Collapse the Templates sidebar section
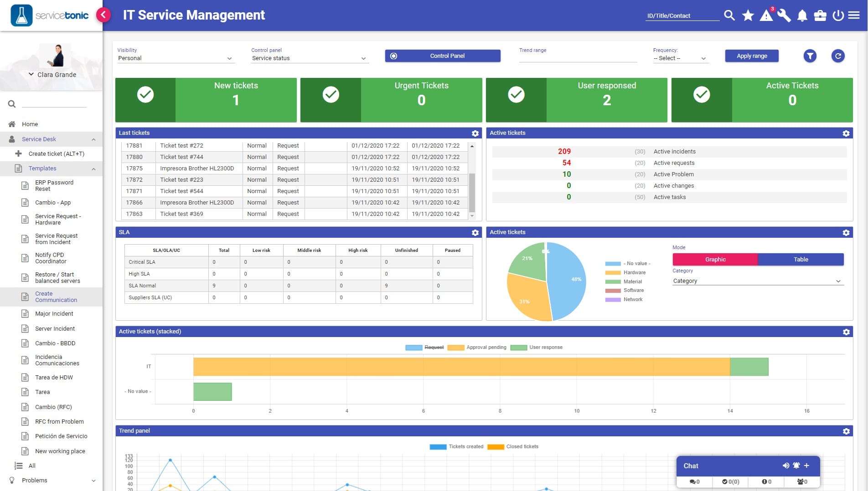Viewport: 868px width, 491px height. point(51,169)
